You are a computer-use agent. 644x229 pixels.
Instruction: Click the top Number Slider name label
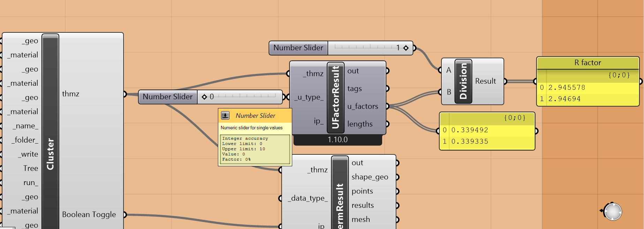click(298, 48)
